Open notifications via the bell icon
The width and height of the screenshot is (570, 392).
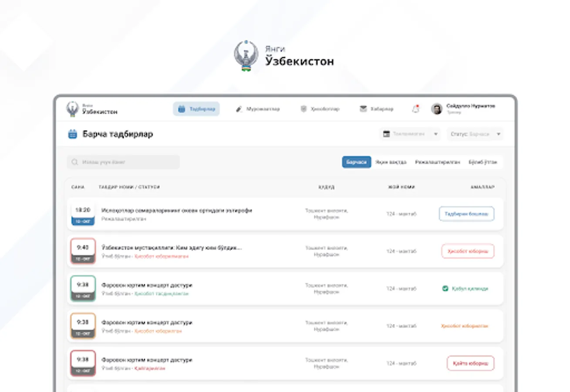pos(415,109)
